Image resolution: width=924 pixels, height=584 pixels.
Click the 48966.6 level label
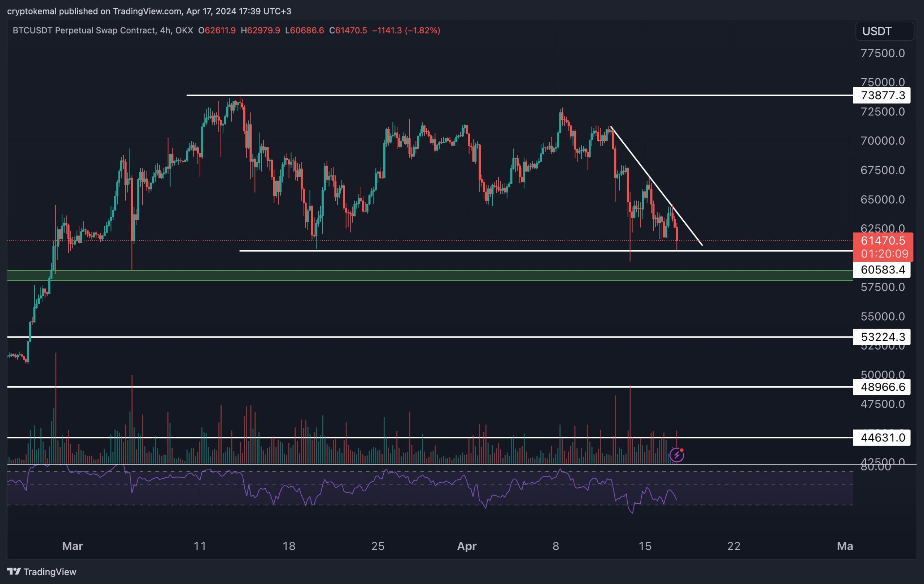point(882,387)
